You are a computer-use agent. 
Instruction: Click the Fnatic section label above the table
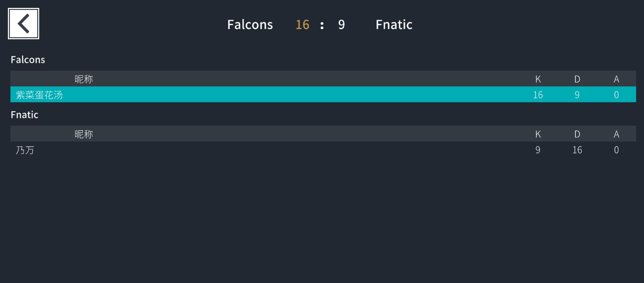click(24, 115)
